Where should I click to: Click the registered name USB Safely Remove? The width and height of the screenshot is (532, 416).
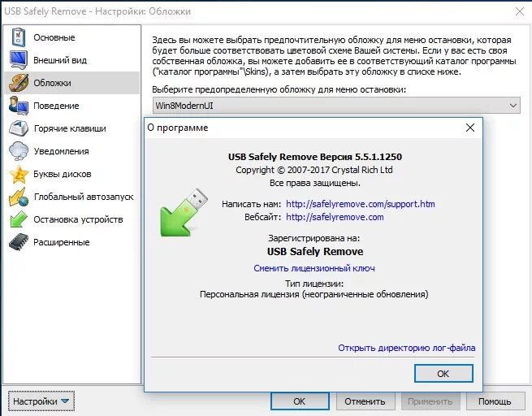[x=315, y=252]
